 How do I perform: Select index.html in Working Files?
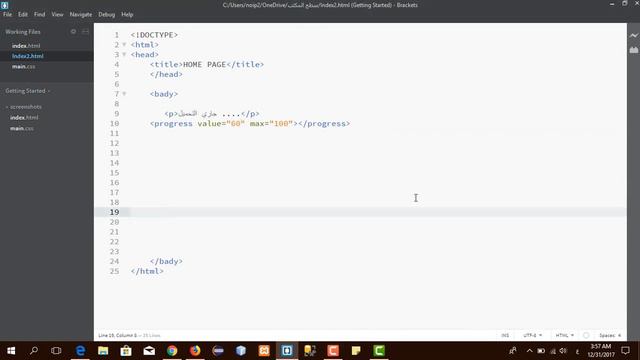click(26, 46)
